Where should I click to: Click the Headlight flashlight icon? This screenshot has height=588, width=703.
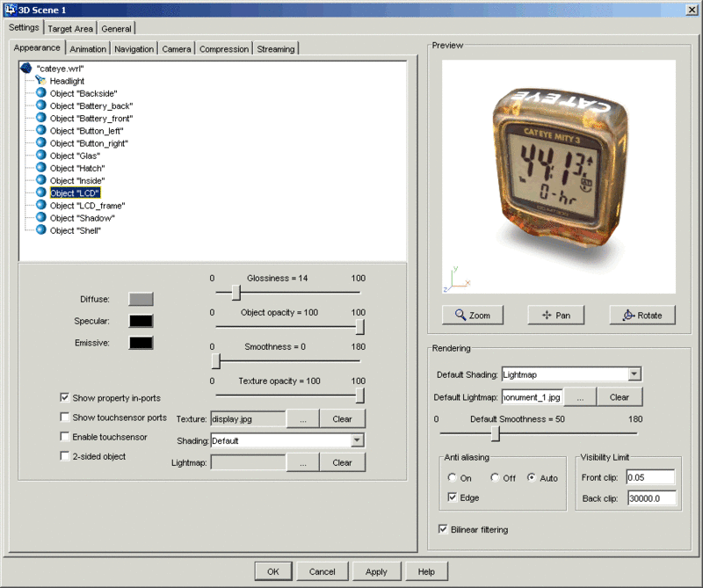(40, 80)
